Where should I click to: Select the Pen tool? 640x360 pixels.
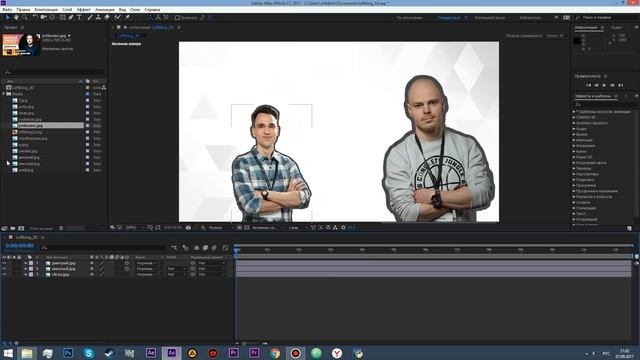[x=71, y=18]
